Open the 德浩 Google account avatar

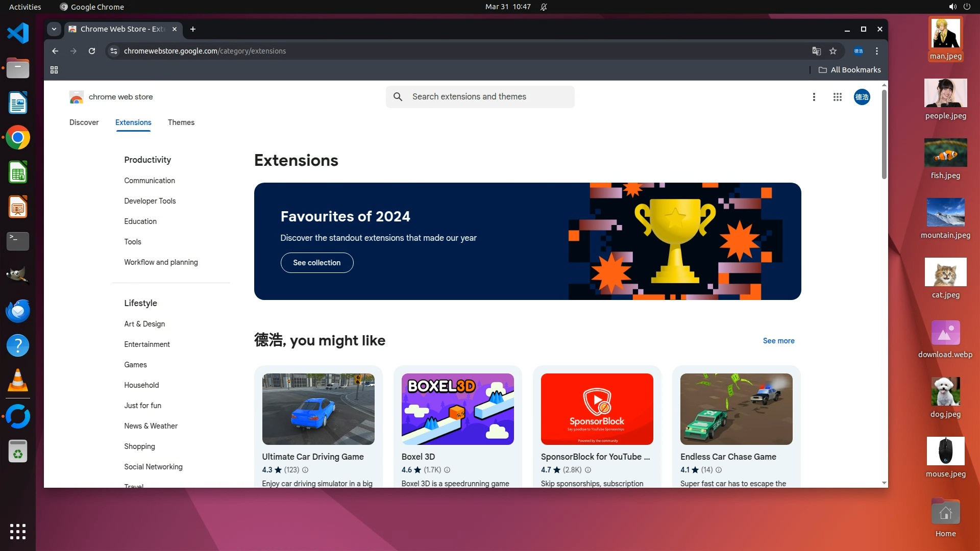[862, 97]
